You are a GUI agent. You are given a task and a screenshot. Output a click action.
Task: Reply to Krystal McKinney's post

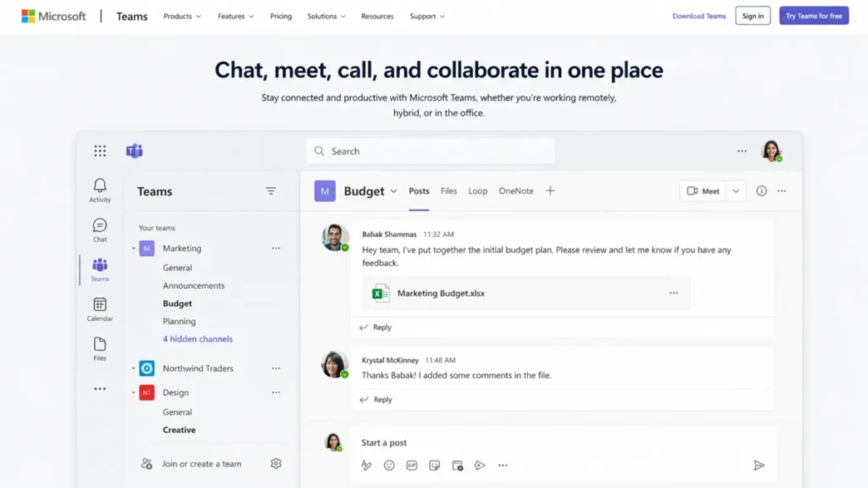[x=376, y=400]
